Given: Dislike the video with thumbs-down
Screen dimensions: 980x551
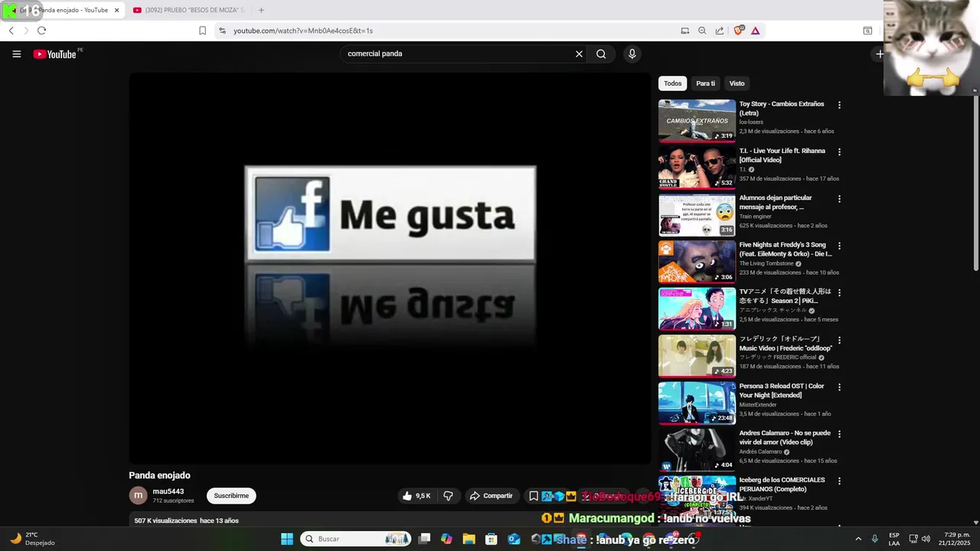Looking at the screenshot, I should pyautogui.click(x=448, y=496).
